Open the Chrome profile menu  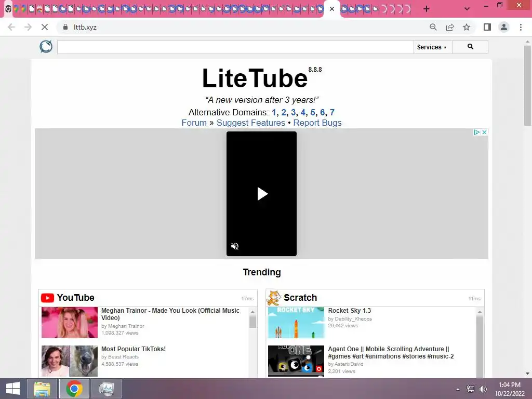click(504, 27)
